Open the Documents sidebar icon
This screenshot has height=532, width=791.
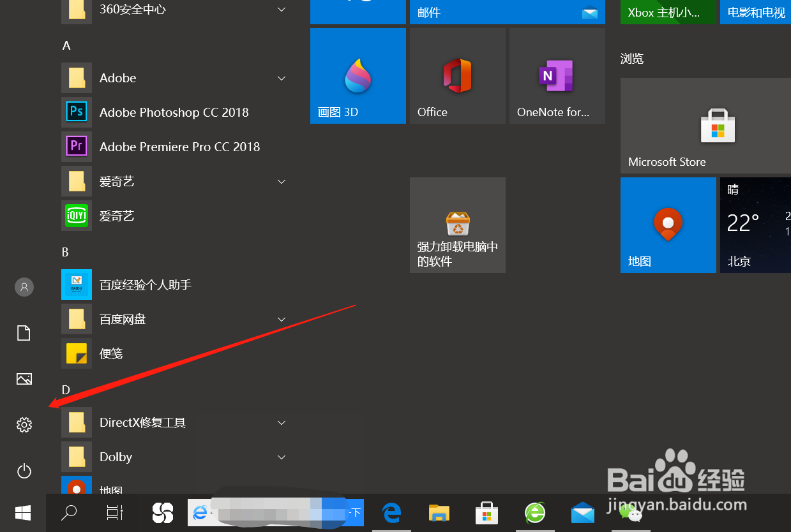tap(24, 333)
